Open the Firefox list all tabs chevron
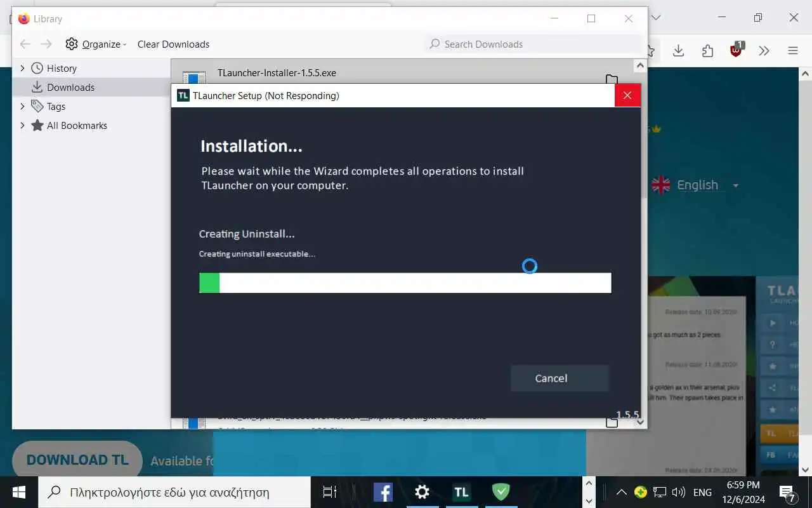The image size is (812, 508). (x=657, y=18)
